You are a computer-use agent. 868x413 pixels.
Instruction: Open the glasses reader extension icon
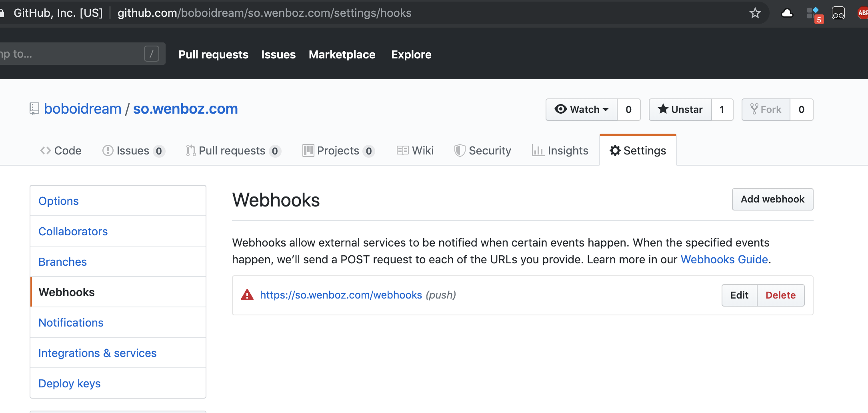coord(838,13)
